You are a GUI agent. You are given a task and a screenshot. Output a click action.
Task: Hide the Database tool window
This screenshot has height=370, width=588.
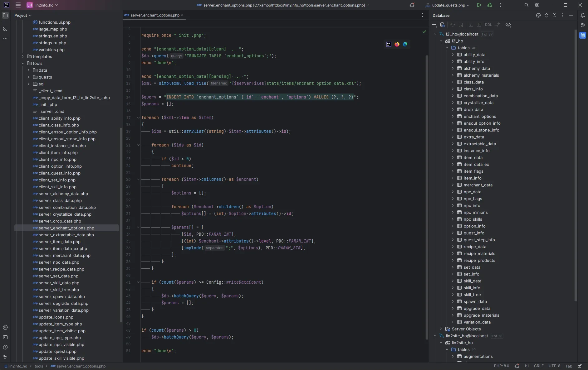[571, 15]
